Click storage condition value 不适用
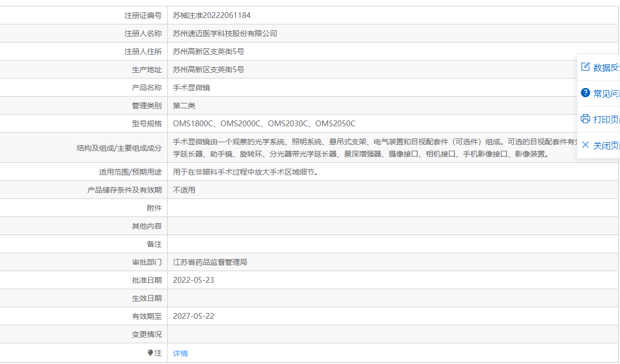620x364 pixels. tap(184, 190)
